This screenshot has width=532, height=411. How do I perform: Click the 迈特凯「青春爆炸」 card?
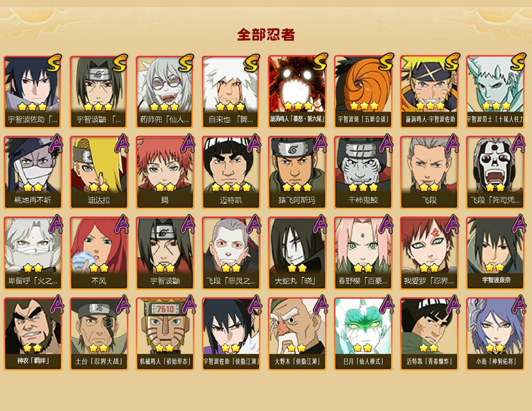[429, 334]
